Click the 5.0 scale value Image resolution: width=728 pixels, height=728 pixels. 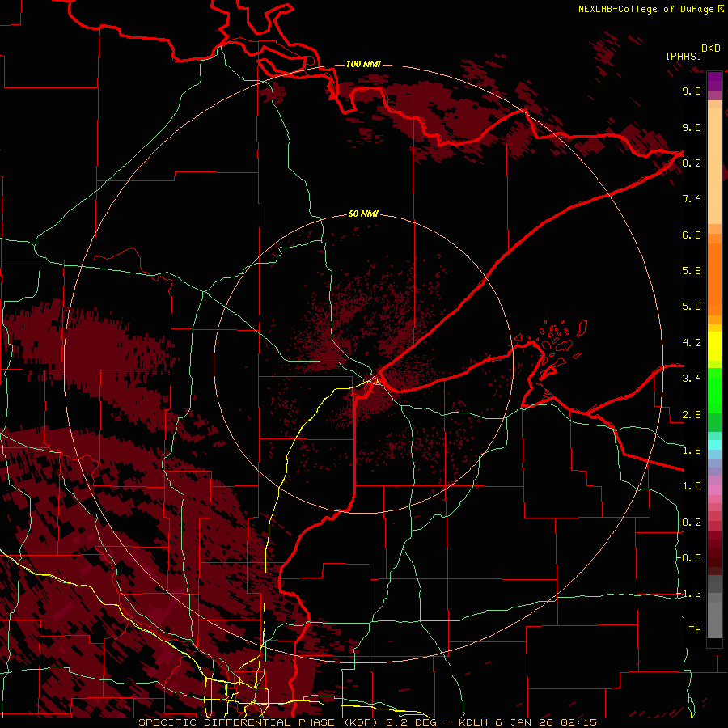tap(692, 307)
